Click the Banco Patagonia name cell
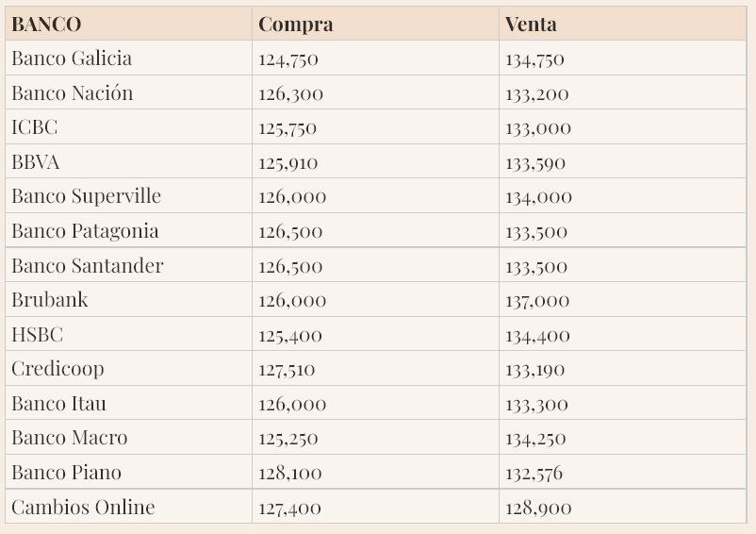 (85, 231)
